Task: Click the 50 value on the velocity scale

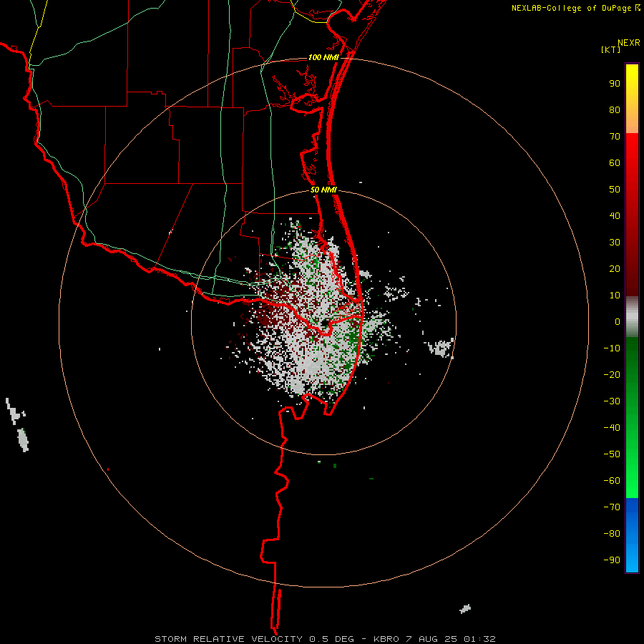Action: tap(615, 190)
